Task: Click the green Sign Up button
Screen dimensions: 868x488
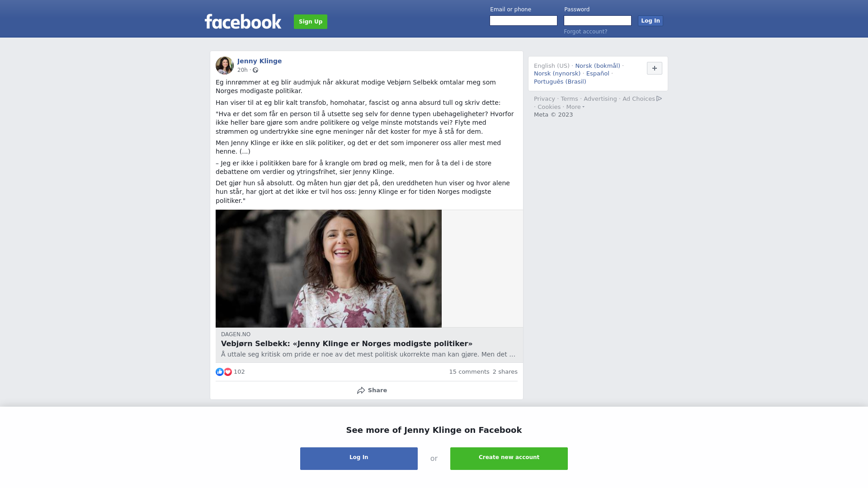Action: (x=311, y=22)
